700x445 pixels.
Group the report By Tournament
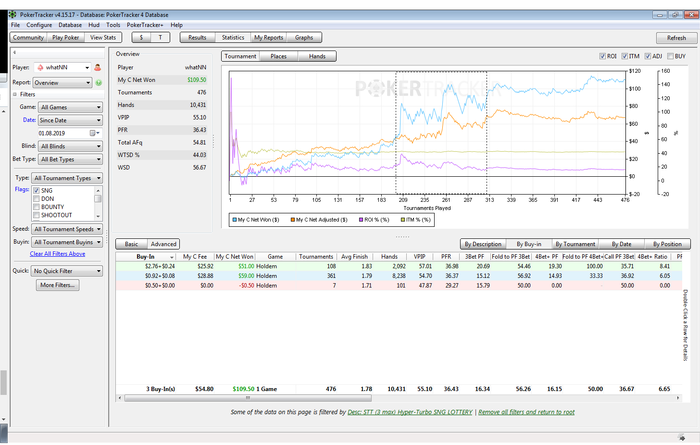(x=575, y=244)
